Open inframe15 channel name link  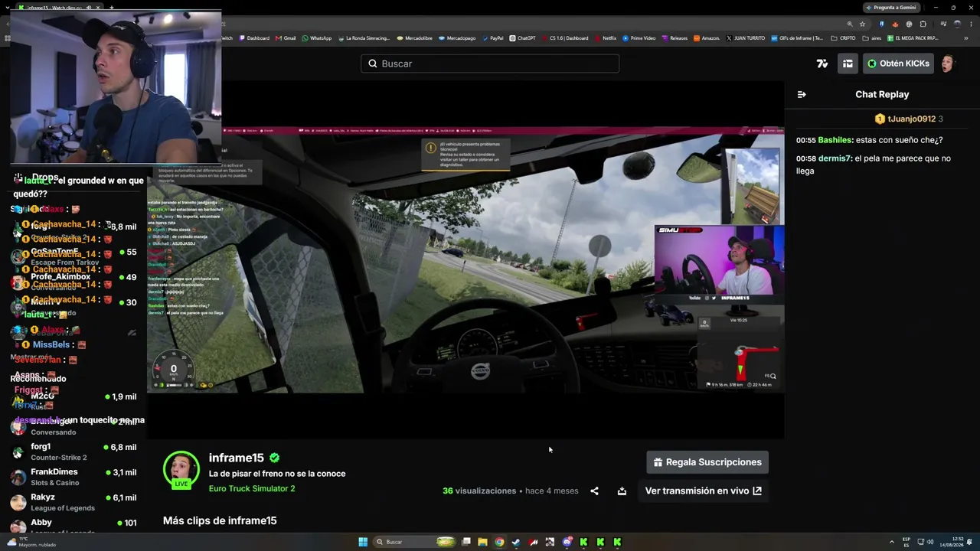(237, 458)
